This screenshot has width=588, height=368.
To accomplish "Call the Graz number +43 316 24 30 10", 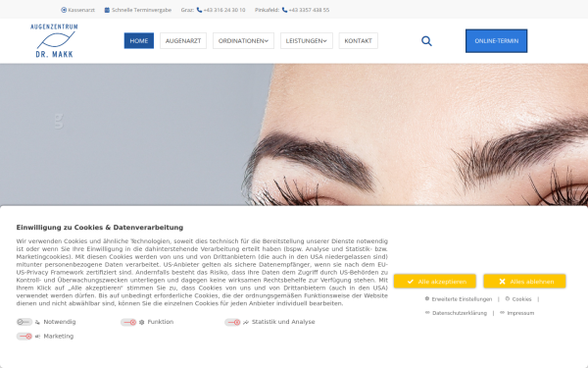I will 224,10.
